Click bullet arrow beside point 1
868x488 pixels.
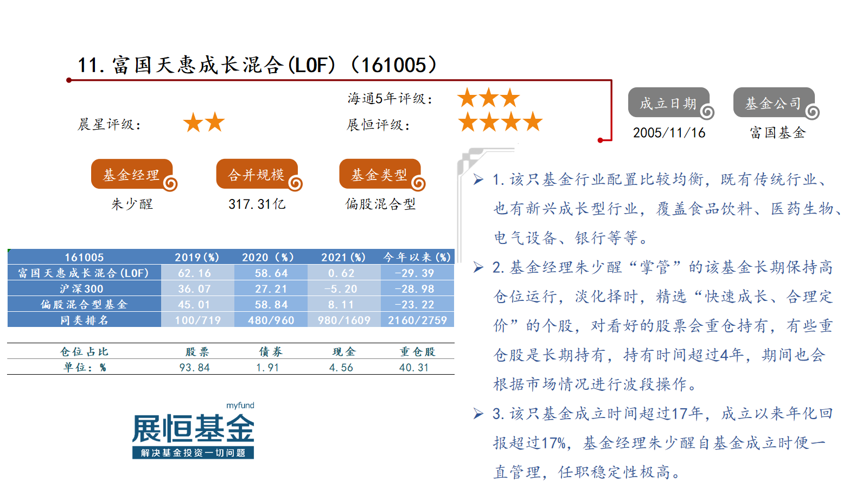478,179
